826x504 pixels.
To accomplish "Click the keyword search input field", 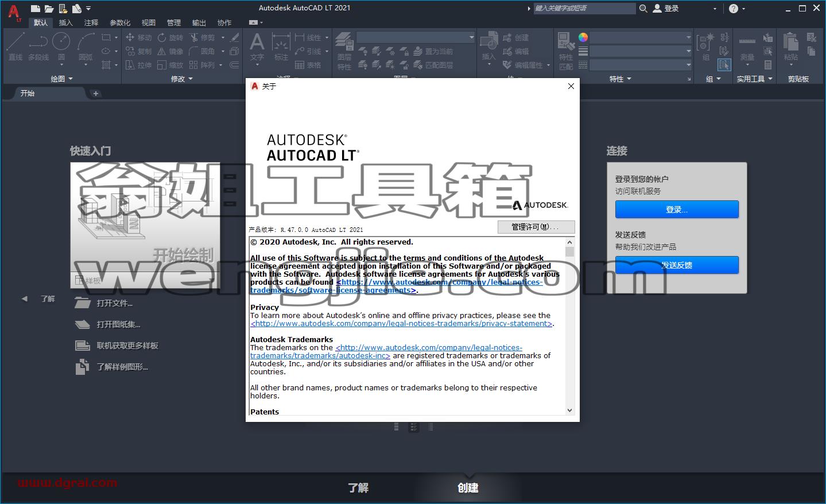I will click(584, 9).
